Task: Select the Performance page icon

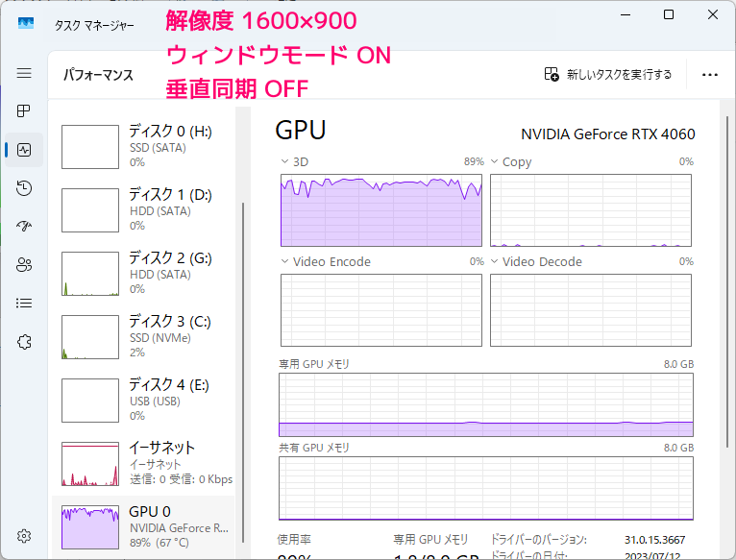Action: 24,150
